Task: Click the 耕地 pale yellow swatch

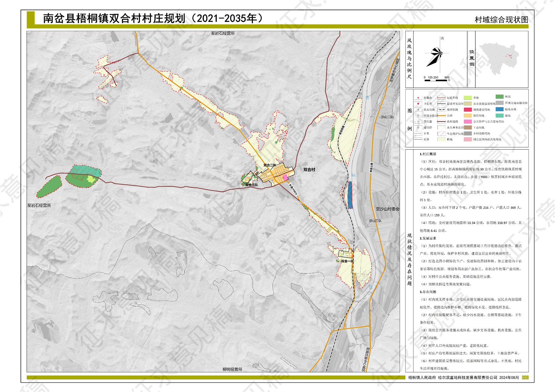Action: (441, 139)
